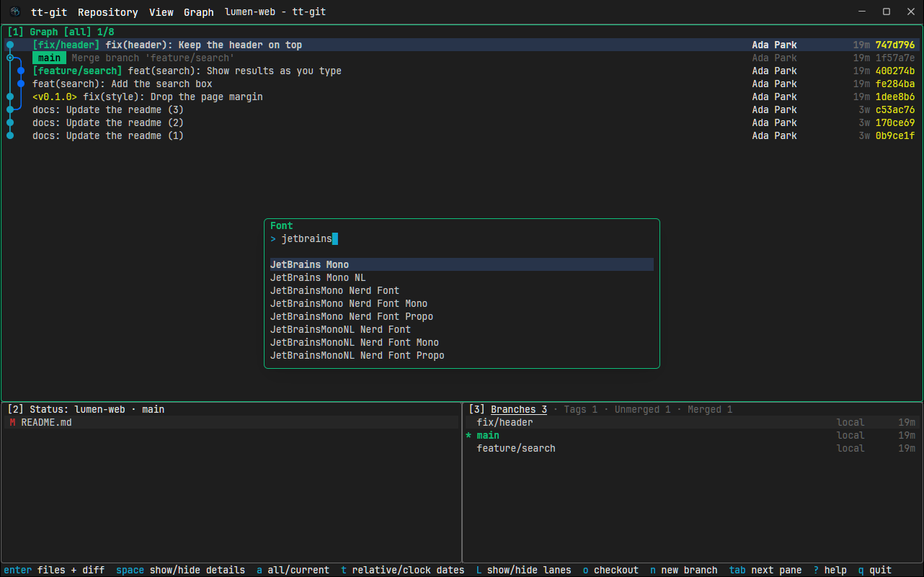Open help from the bottom bar

830,571
